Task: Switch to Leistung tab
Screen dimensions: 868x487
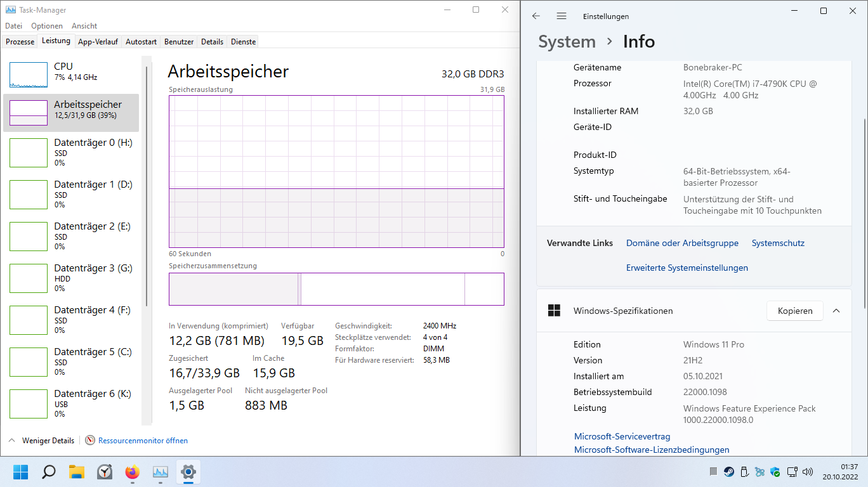Action: (56, 41)
